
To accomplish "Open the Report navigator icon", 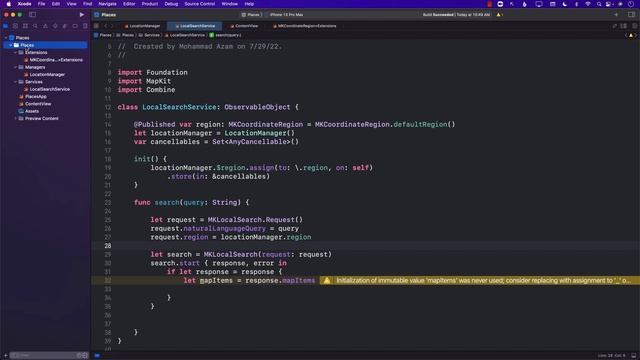I will (85, 26).
